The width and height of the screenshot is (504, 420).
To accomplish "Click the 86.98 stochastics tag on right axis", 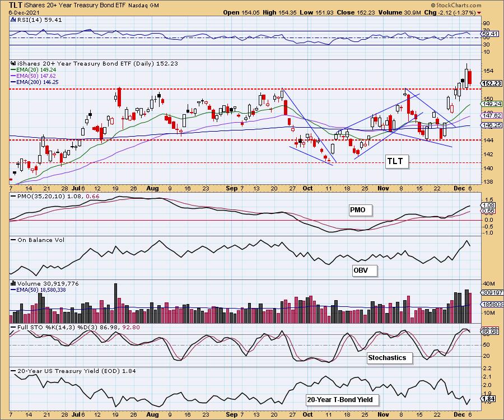I will pos(490,332).
